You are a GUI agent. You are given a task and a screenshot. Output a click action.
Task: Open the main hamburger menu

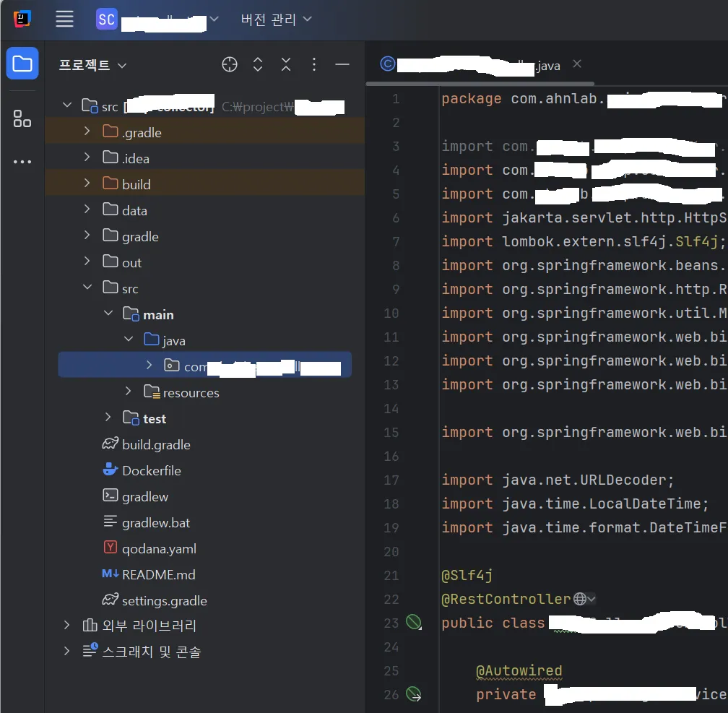(x=65, y=20)
